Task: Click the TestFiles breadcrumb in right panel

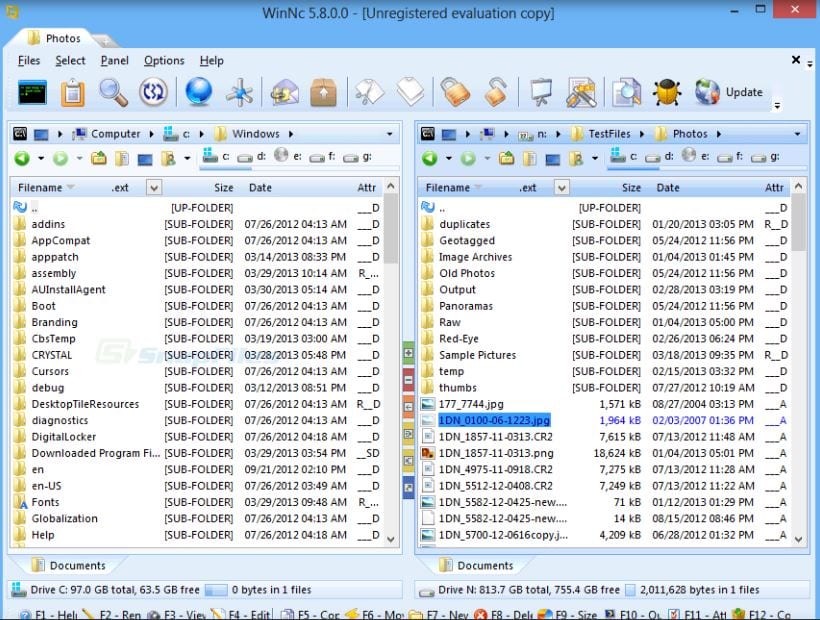Action: coord(601,134)
